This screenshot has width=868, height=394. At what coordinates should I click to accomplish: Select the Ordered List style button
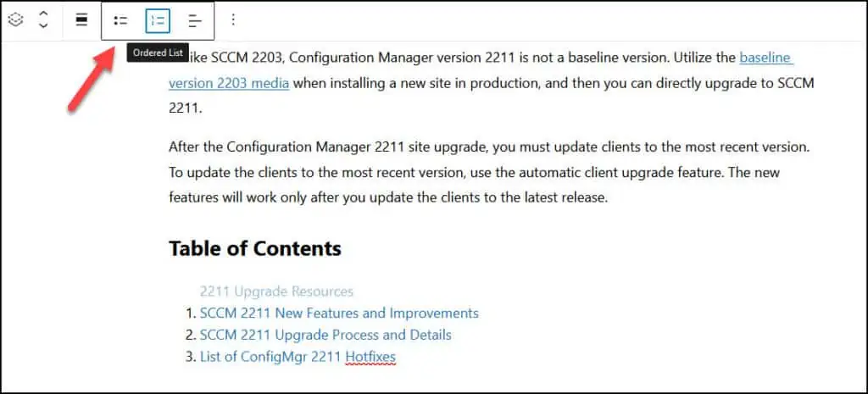click(x=158, y=21)
